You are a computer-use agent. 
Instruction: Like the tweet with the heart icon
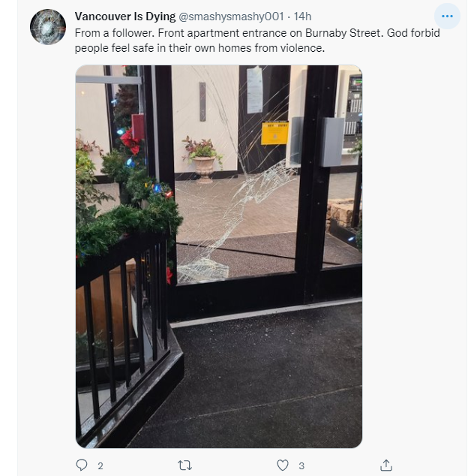(x=283, y=465)
